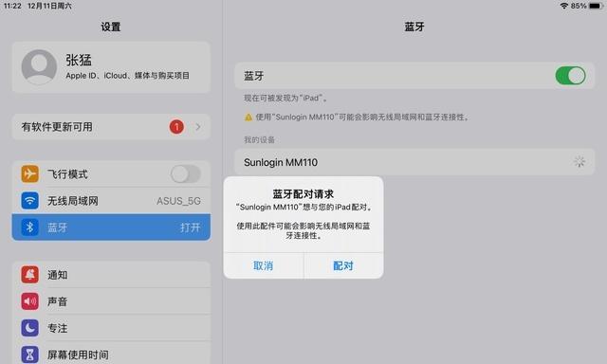607x364 pixels.
Task: Select the Sunlogin MM110 device row
Action: [414, 162]
